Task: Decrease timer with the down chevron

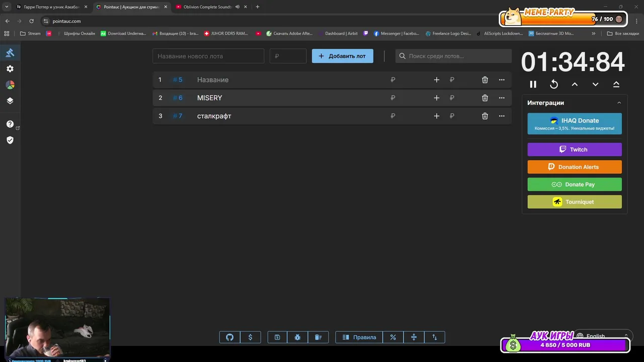Action: click(x=595, y=84)
